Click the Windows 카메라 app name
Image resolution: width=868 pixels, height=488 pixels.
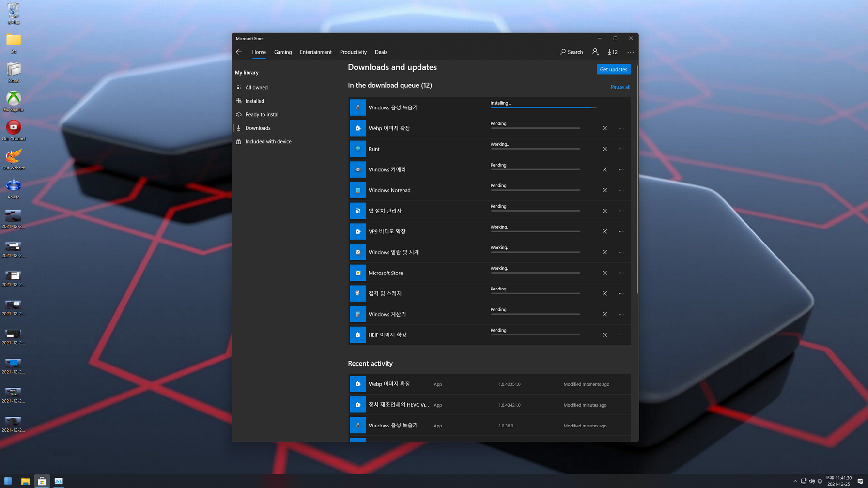click(387, 169)
